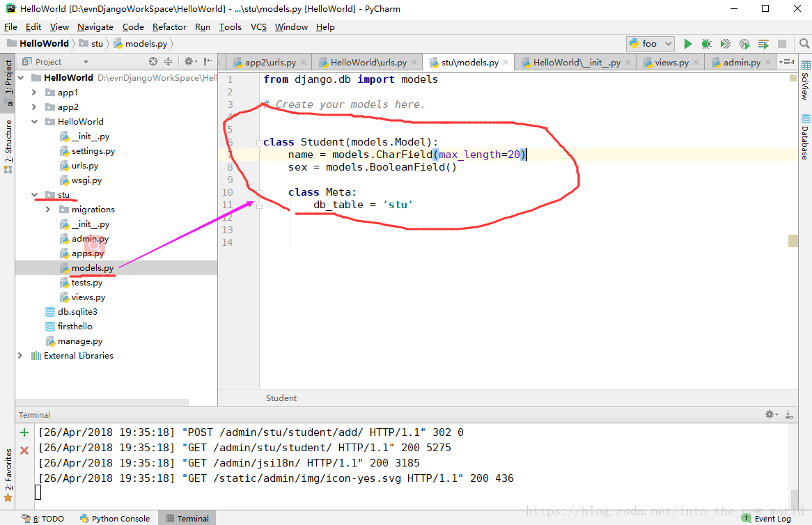The width and height of the screenshot is (812, 525).
Task: Close the app2\urls.py tab
Action: (304, 63)
